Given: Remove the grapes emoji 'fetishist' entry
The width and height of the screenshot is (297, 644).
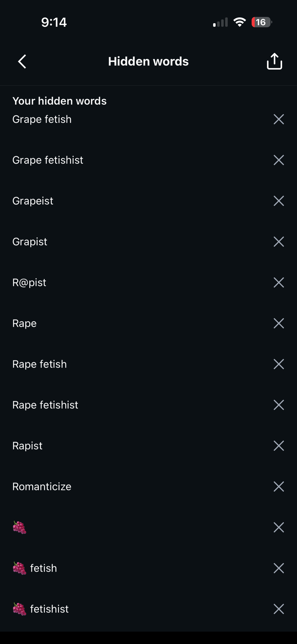Looking at the screenshot, I should pos(279,609).
